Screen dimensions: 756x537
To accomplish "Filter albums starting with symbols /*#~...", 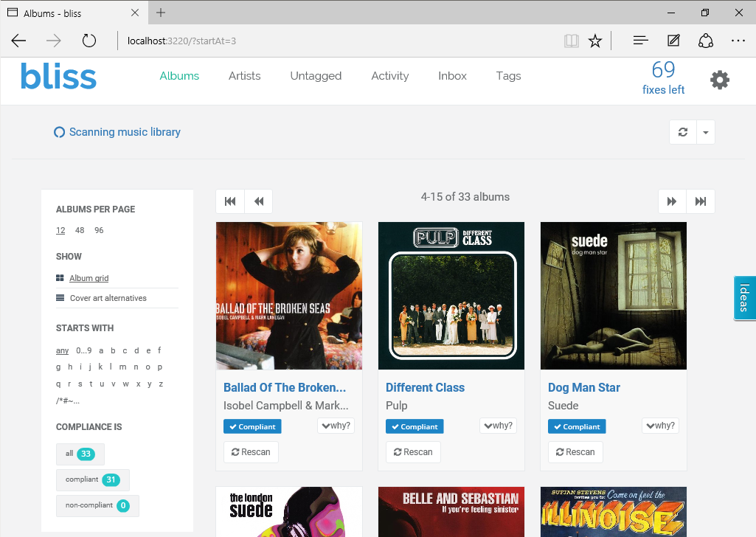I will tap(68, 401).
